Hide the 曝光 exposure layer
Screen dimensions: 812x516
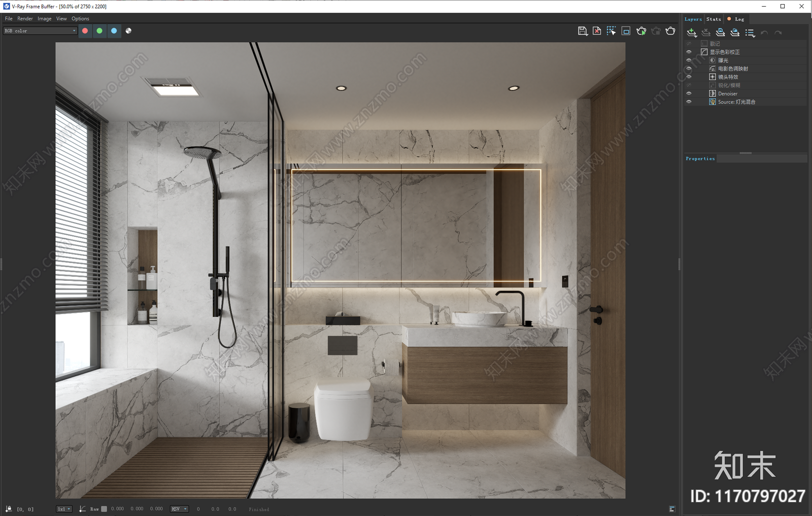689,60
